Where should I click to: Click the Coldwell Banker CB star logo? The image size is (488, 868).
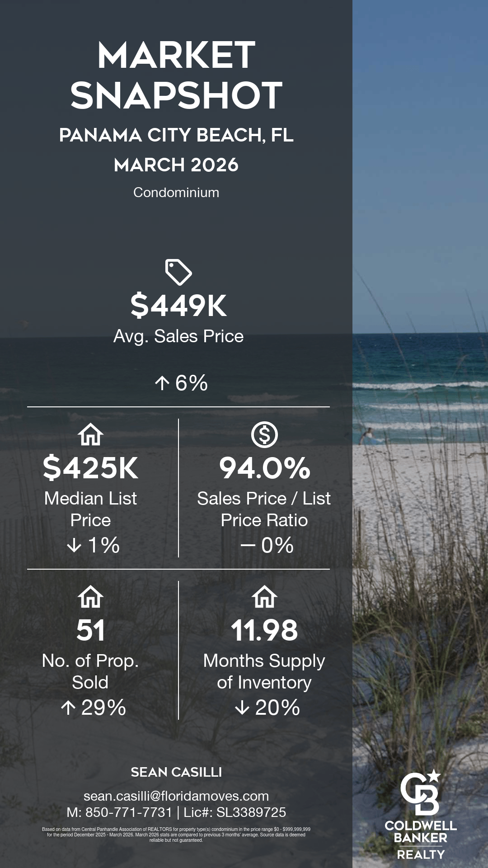[421, 792]
